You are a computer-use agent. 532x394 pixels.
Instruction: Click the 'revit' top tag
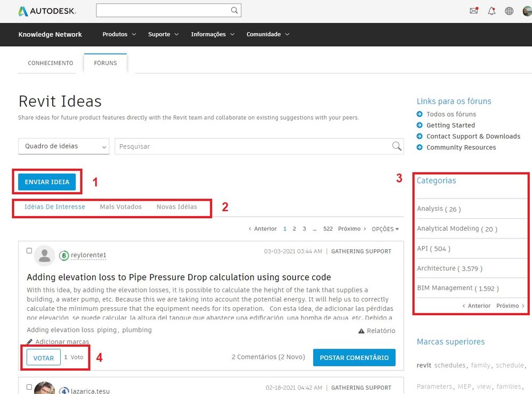pyautogui.click(x=424, y=365)
